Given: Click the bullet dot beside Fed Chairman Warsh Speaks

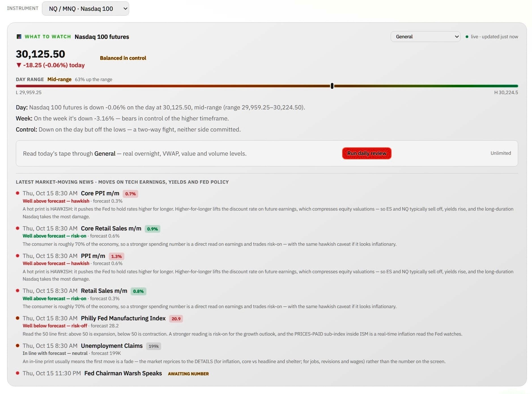Looking at the screenshot, I should [18, 373].
